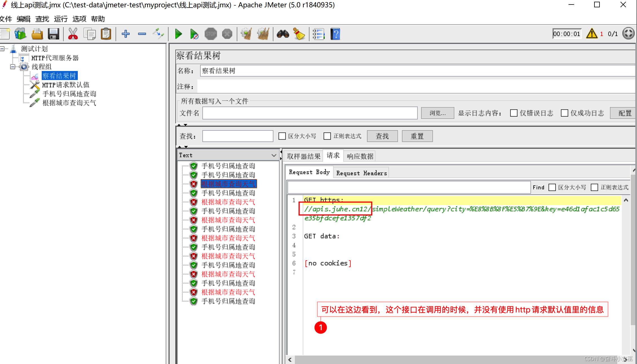Image resolution: width=637 pixels, height=364 pixels.
Task: Click the warning triangle log icon
Action: coord(592,34)
